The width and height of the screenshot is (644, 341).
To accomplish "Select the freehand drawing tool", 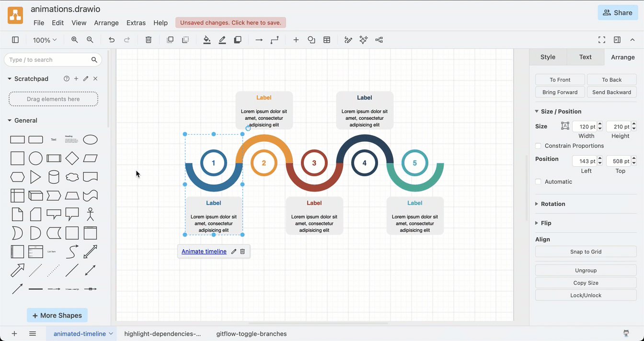I will click(x=348, y=40).
